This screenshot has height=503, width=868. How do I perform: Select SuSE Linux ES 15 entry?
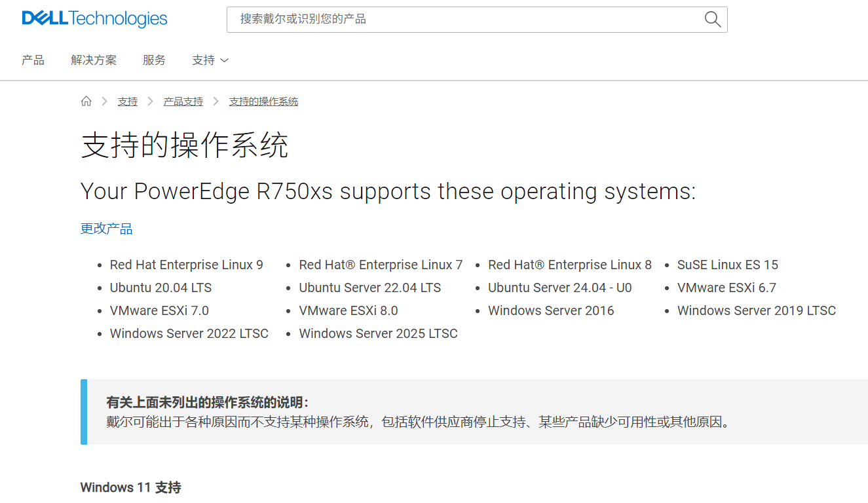(728, 265)
